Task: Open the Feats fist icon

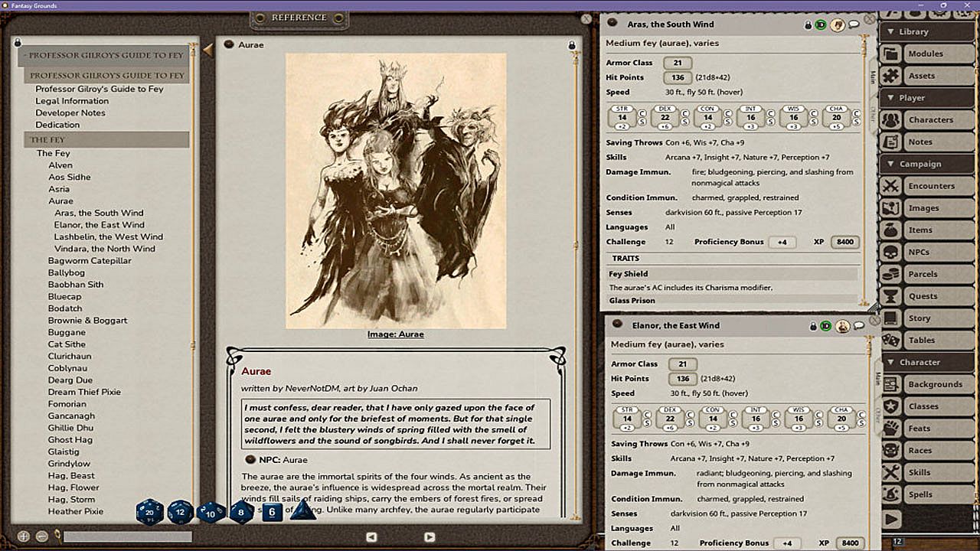Action: [890, 429]
